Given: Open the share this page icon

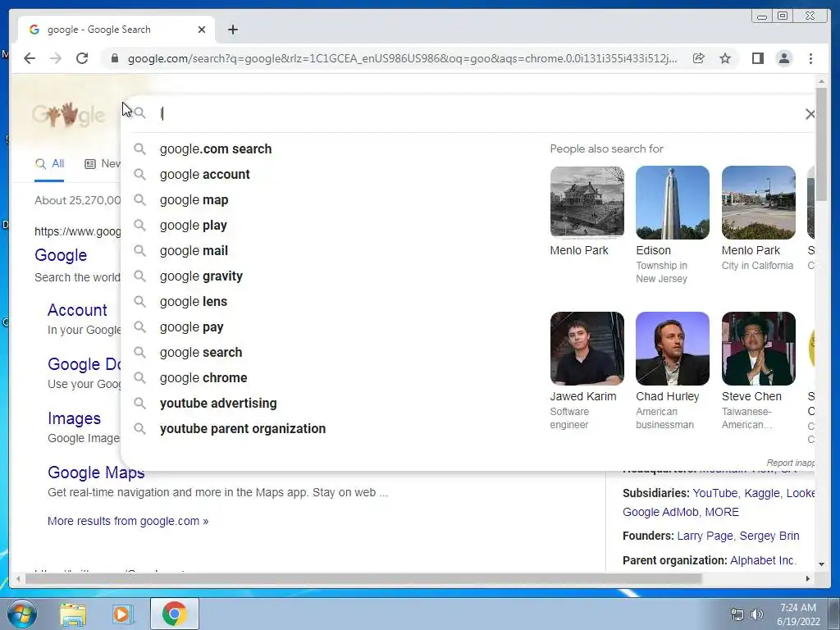Looking at the screenshot, I should (x=699, y=58).
